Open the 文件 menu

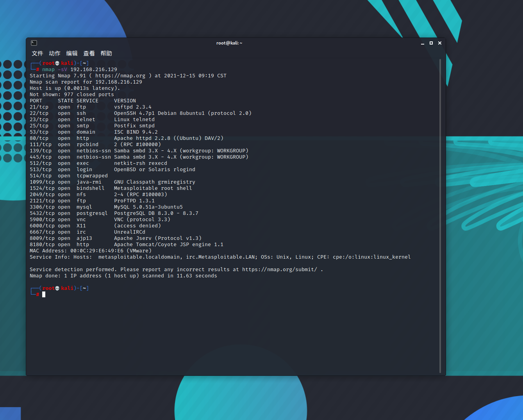(37, 54)
